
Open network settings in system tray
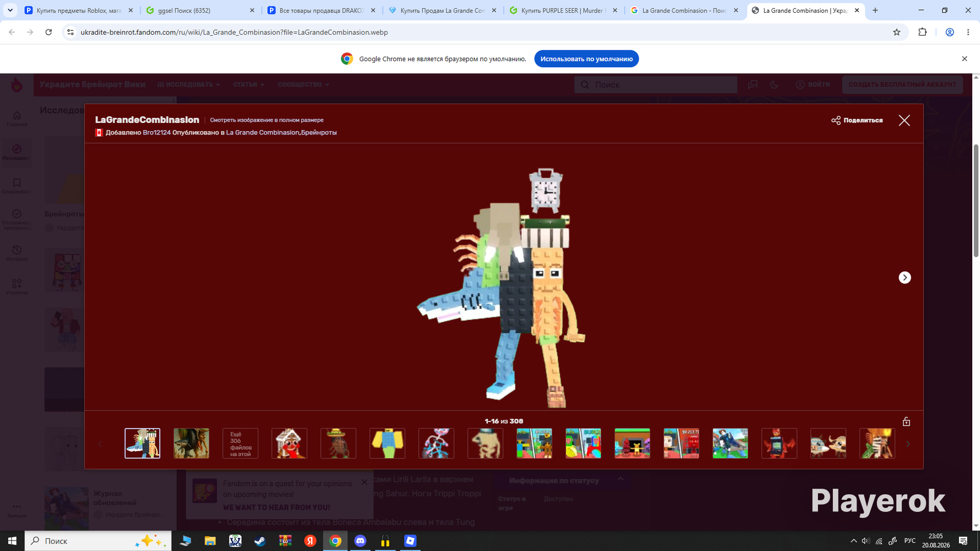click(x=879, y=541)
